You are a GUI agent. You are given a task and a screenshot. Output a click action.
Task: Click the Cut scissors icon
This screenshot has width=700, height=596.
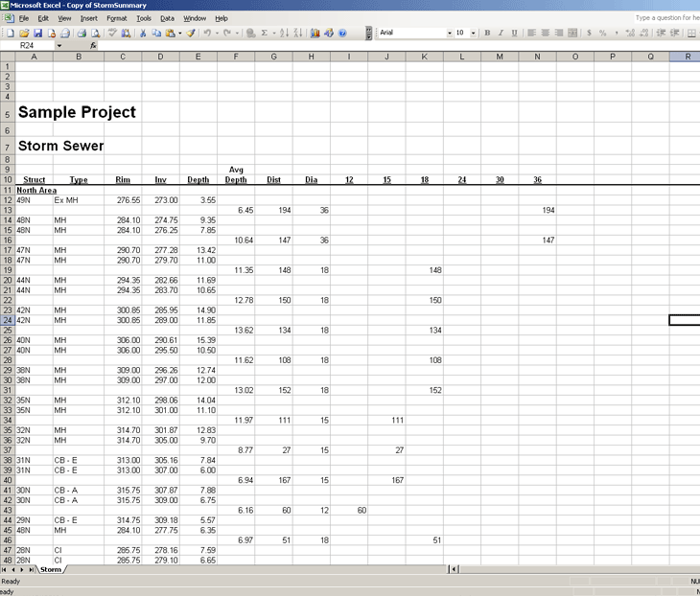[143, 33]
